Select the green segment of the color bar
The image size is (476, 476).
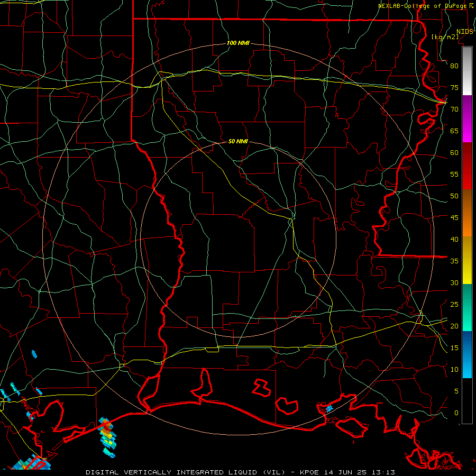tap(467, 307)
